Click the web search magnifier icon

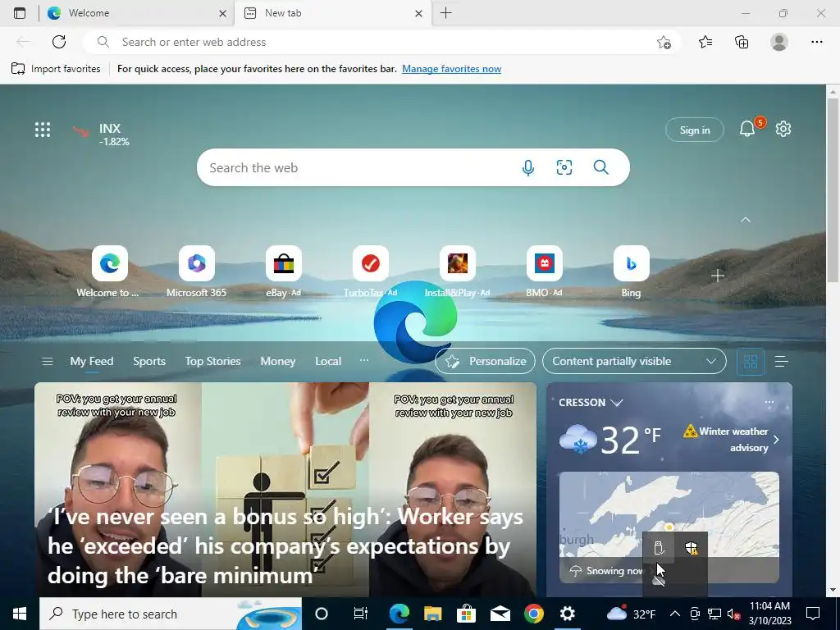601,167
